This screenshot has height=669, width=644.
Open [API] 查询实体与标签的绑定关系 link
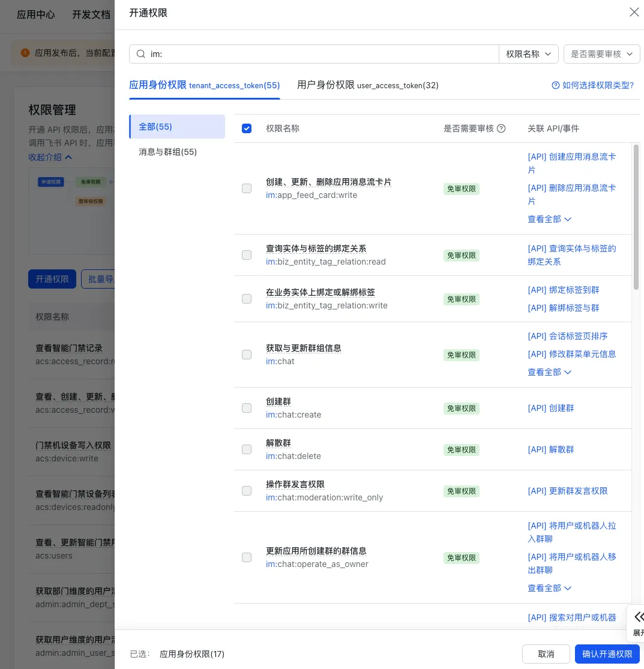point(572,255)
